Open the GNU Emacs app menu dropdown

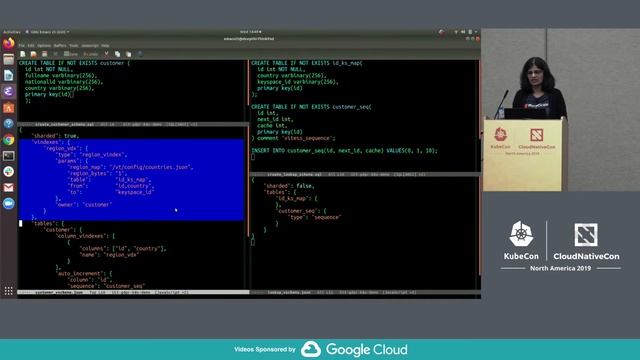click(48, 32)
